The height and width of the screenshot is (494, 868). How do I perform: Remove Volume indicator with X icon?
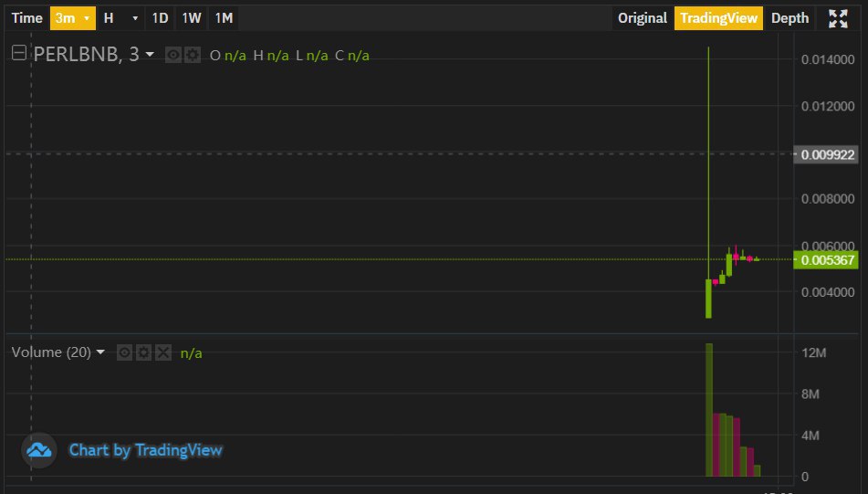tap(162, 352)
